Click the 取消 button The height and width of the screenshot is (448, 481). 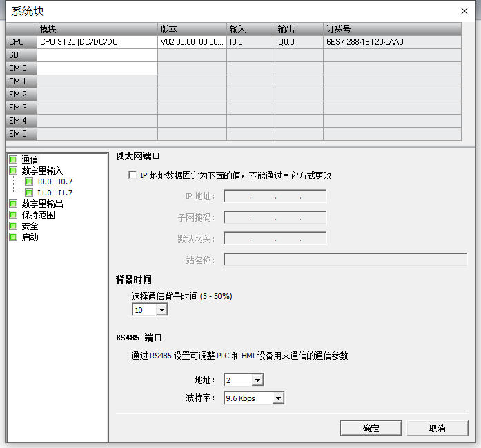(437, 428)
